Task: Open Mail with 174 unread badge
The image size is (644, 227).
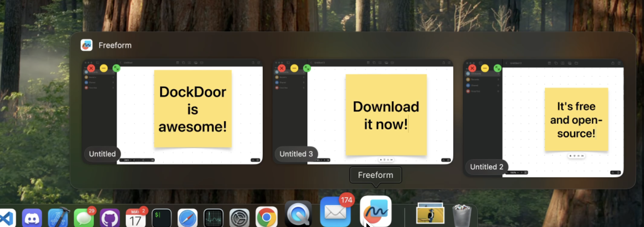Action: [336, 211]
